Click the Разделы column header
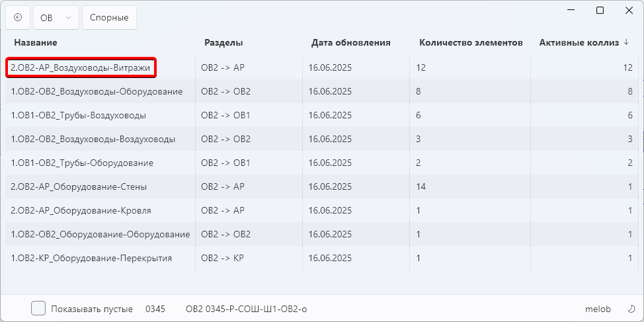The width and height of the screenshot is (644, 322). (224, 43)
